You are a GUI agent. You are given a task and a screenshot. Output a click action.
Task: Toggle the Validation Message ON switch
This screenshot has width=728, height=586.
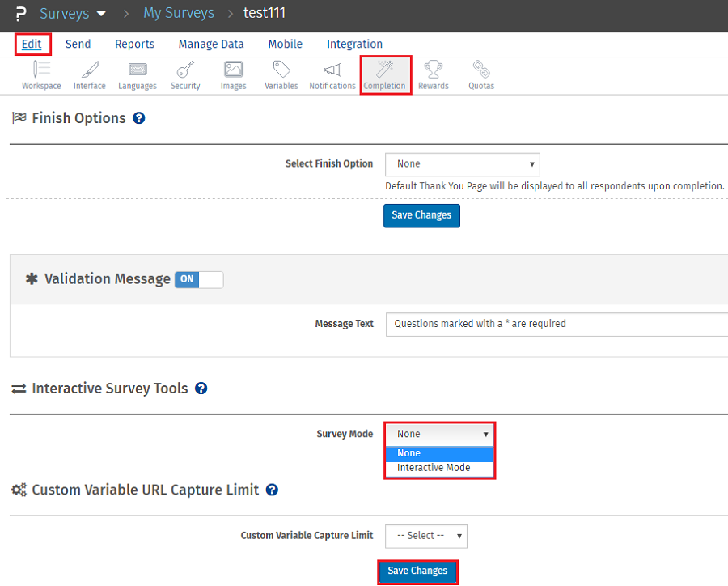(x=199, y=279)
